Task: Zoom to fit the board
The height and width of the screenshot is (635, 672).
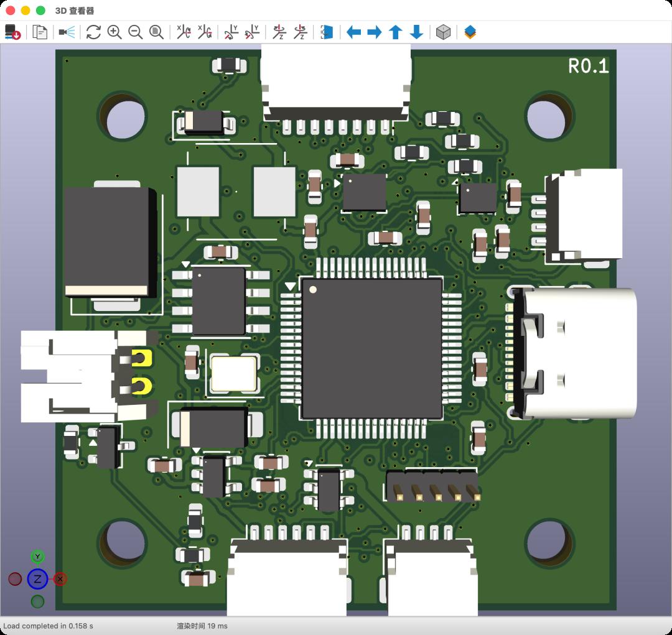Action: 156,32
